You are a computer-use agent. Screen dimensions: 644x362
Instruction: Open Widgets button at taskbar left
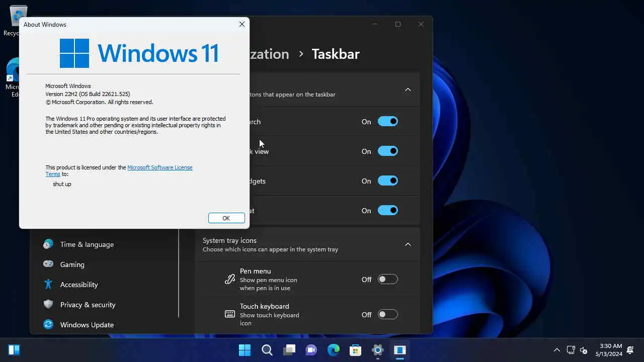(14, 350)
